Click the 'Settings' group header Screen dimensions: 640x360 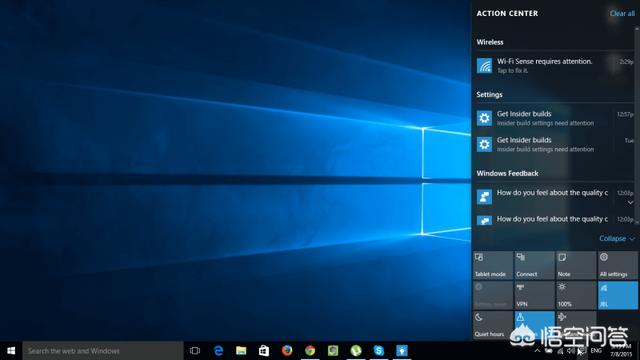click(x=489, y=95)
